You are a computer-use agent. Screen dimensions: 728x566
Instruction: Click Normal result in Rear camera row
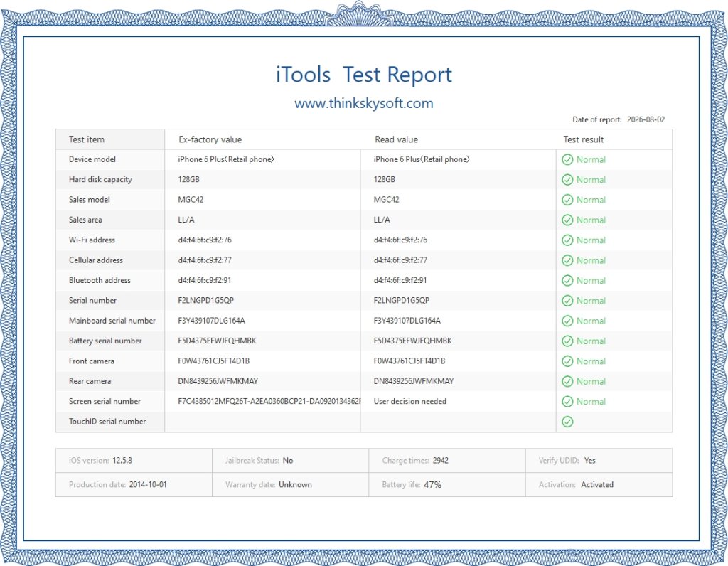click(x=591, y=381)
